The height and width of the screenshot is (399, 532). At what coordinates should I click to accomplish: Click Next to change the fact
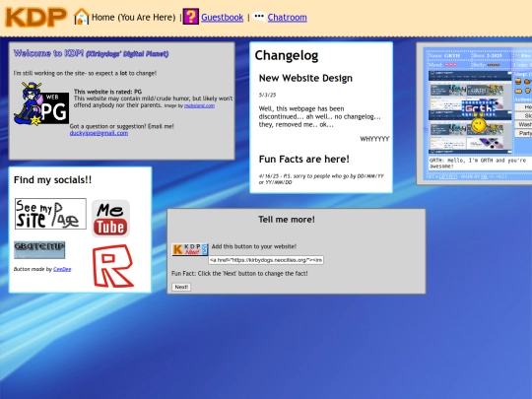[181, 287]
